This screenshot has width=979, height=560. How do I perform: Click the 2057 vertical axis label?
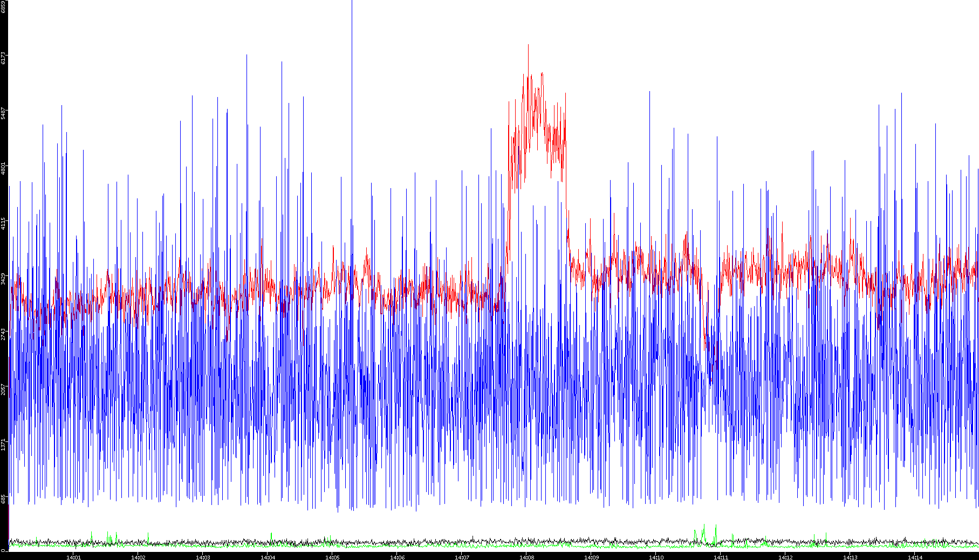click(x=3, y=389)
